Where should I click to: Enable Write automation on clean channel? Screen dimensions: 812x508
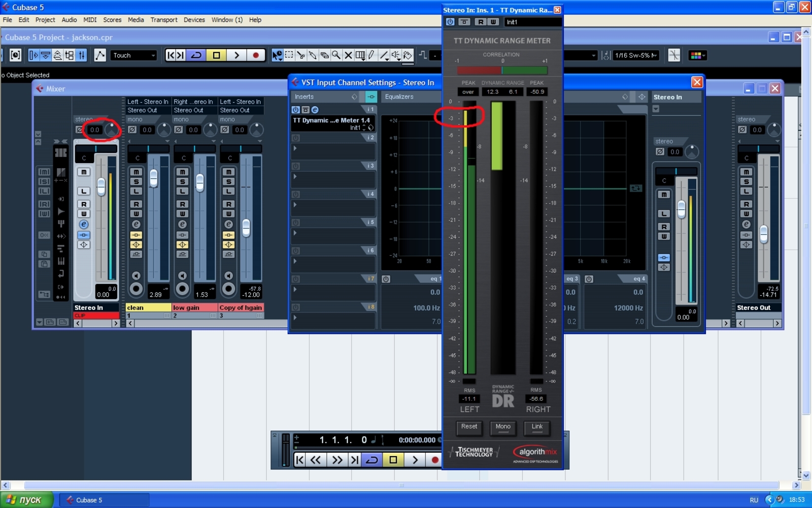[x=136, y=214]
